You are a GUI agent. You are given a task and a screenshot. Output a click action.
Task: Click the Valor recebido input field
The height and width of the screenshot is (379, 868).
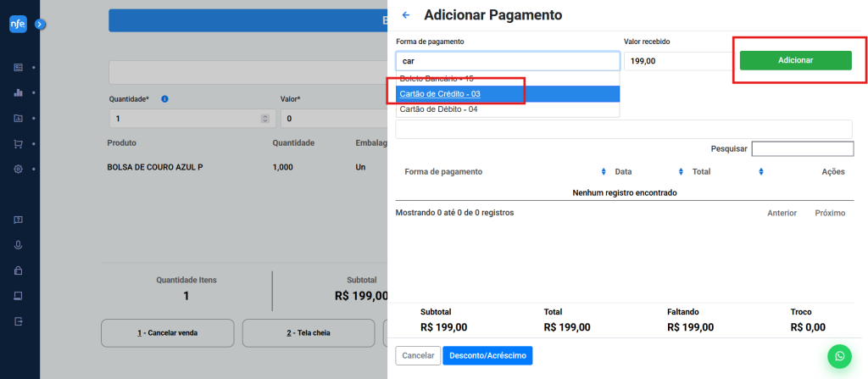click(x=678, y=61)
